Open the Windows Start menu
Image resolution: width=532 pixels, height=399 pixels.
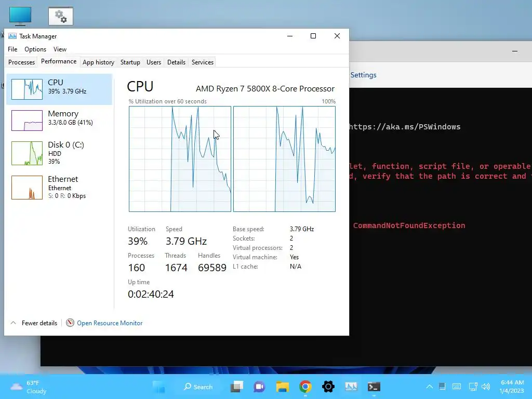click(159, 387)
